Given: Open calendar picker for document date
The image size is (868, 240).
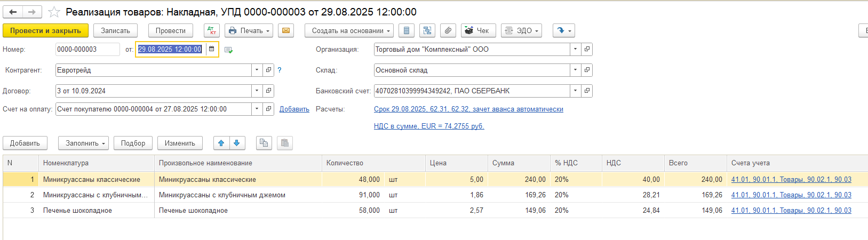Looking at the screenshot, I should (211, 49).
